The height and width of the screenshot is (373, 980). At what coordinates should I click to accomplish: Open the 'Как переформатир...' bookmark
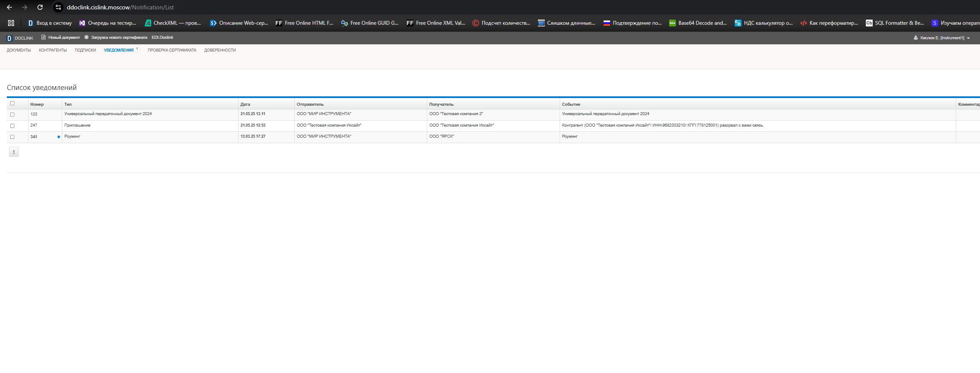point(829,23)
